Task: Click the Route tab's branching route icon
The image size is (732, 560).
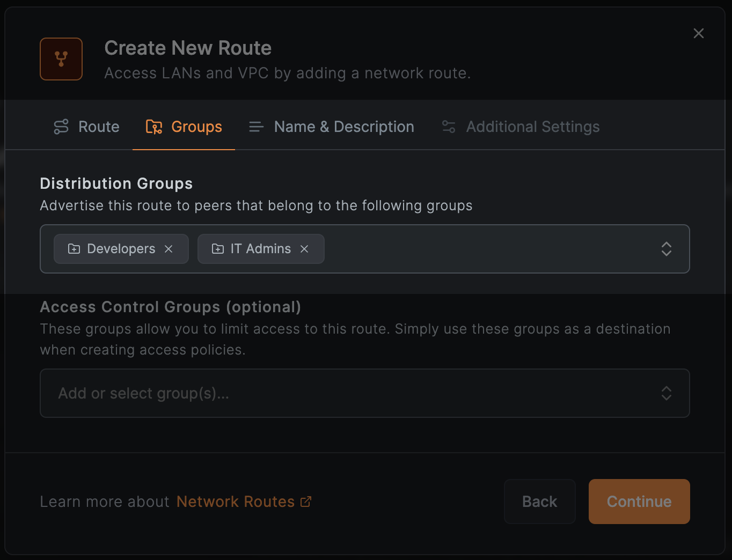Action: (61, 127)
